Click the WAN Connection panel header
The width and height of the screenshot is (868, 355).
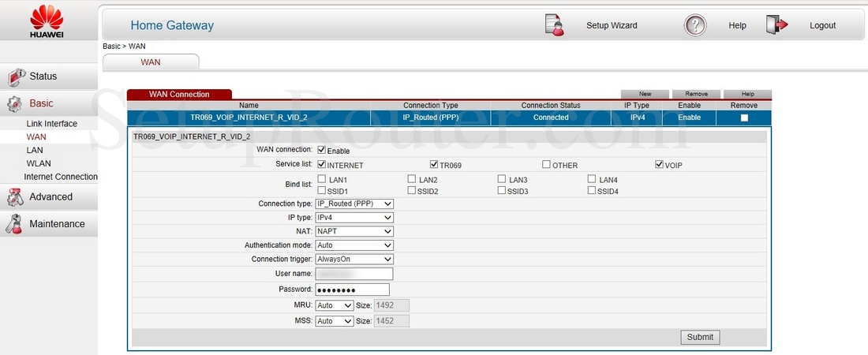click(x=179, y=94)
